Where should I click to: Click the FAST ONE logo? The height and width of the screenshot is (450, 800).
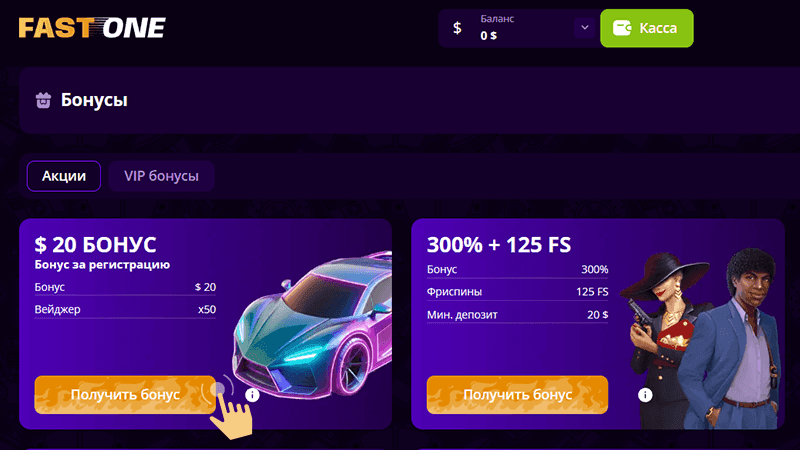[x=92, y=28]
